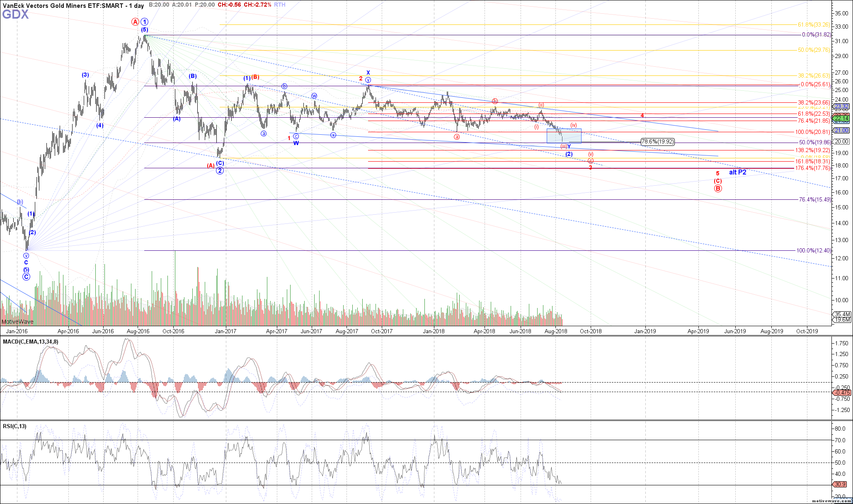Select the 176.4%(17.76) Fibonacci label
Viewport: 853px width, 504px height.
tap(813, 168)
